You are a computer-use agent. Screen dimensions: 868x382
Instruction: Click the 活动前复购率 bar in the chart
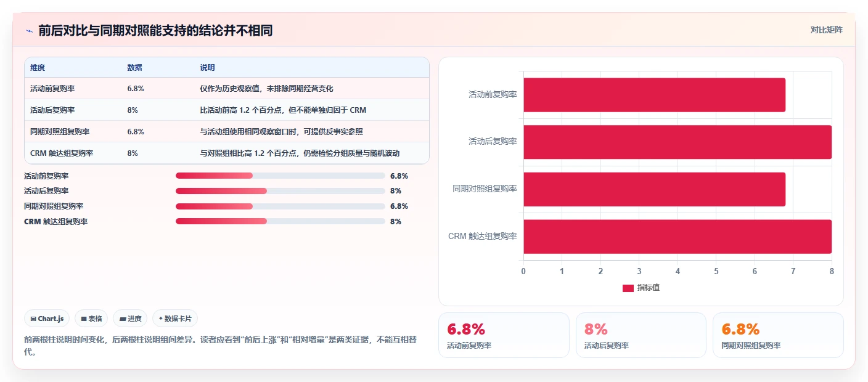coord(654,95)
